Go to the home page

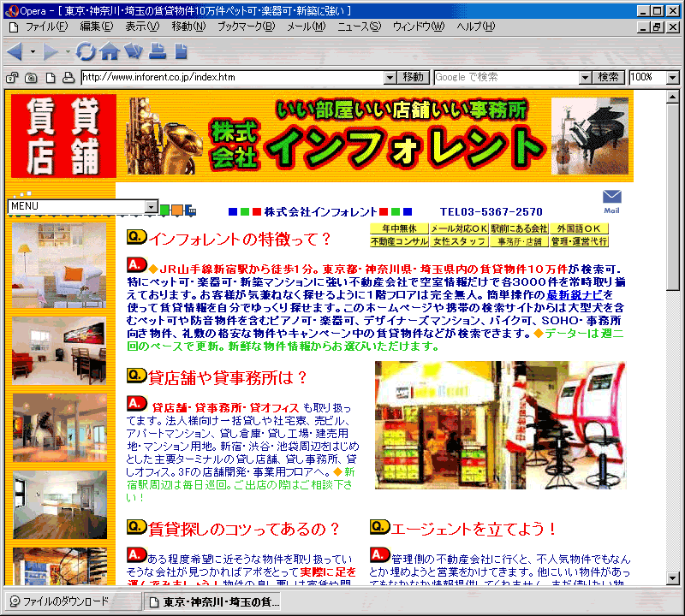click(110, 51)
